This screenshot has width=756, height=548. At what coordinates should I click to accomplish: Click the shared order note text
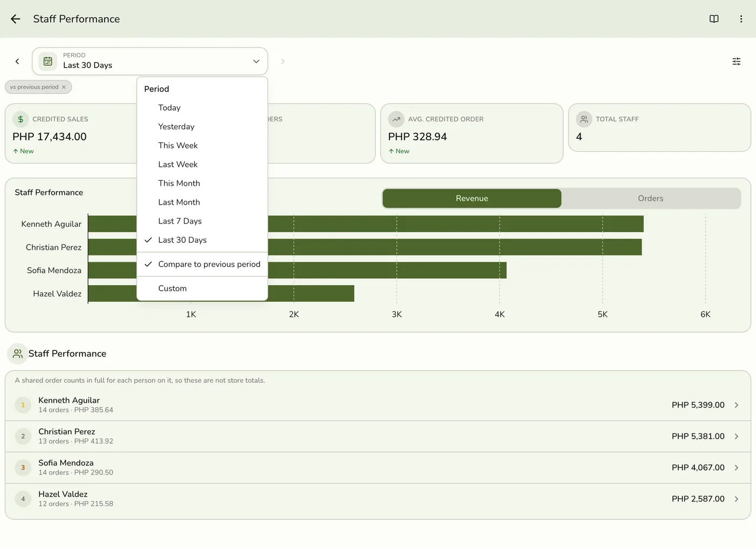coord(140,381)
